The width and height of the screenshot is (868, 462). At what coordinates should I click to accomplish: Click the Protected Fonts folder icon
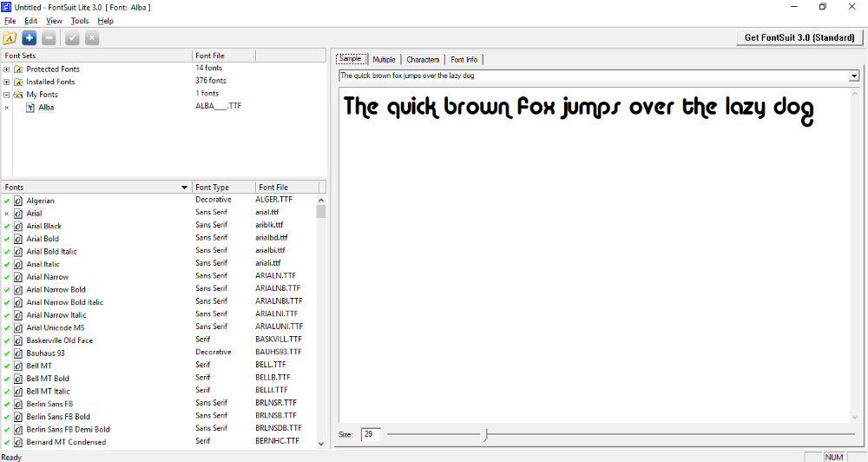tap(18, 69)
